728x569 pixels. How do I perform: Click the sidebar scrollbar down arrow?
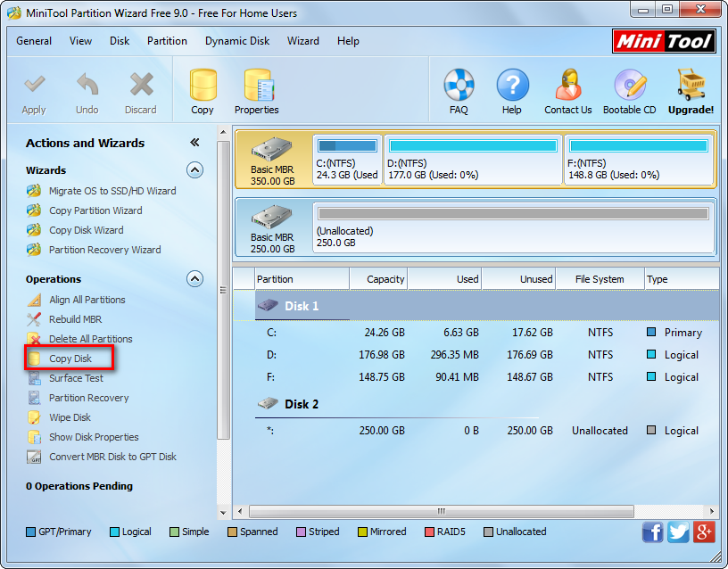coord(223,513)
